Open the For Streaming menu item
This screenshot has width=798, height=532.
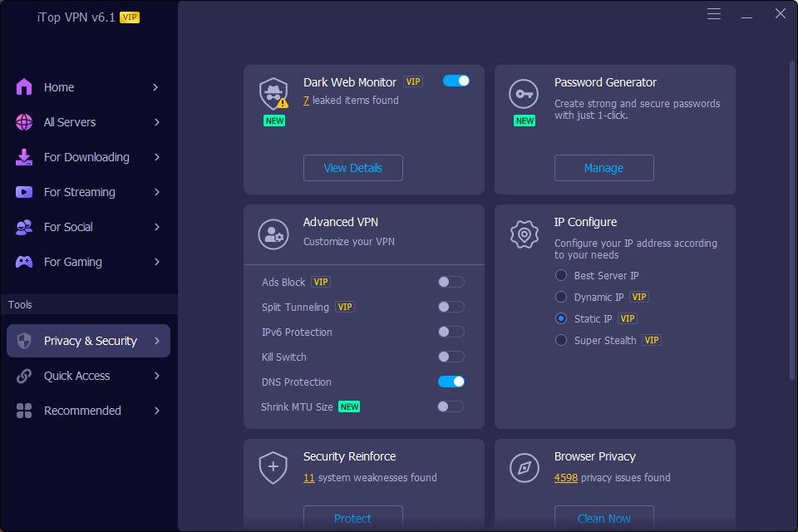click(x=89, y=192)
